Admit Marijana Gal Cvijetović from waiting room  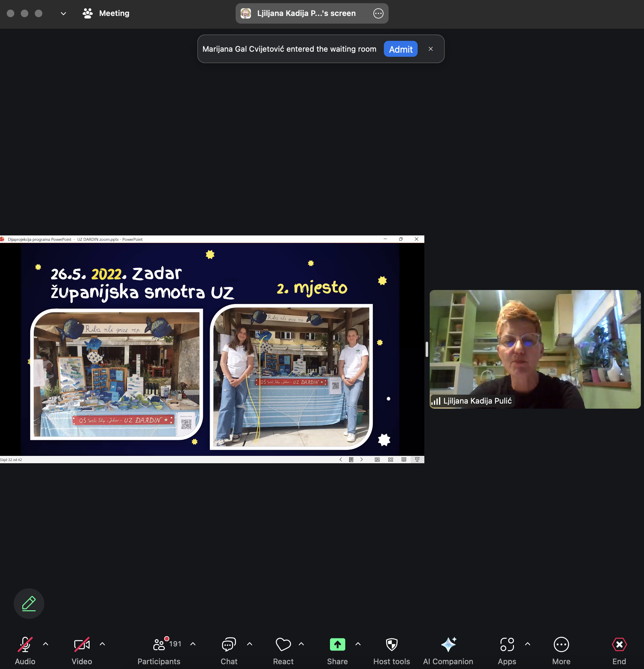tap(400, 49)
